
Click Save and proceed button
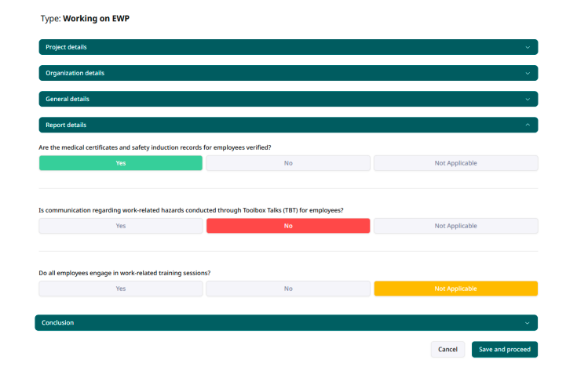click(x=504, y=349)
